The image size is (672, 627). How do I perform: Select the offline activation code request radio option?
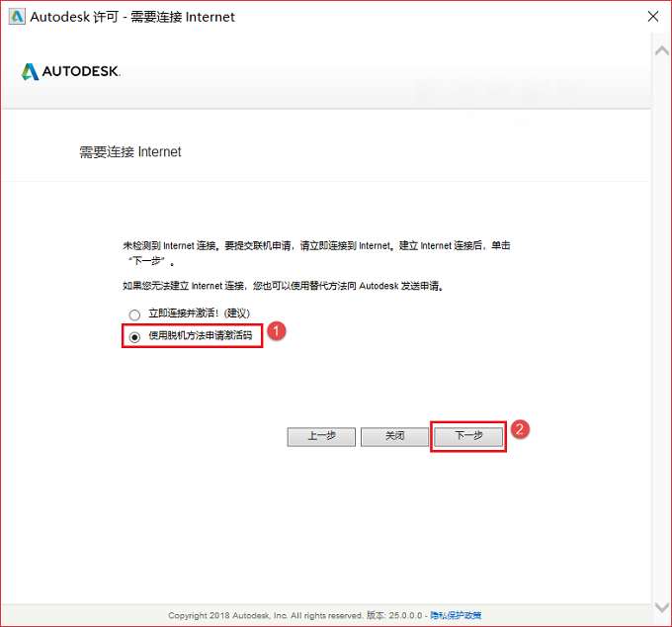[134, 337]
